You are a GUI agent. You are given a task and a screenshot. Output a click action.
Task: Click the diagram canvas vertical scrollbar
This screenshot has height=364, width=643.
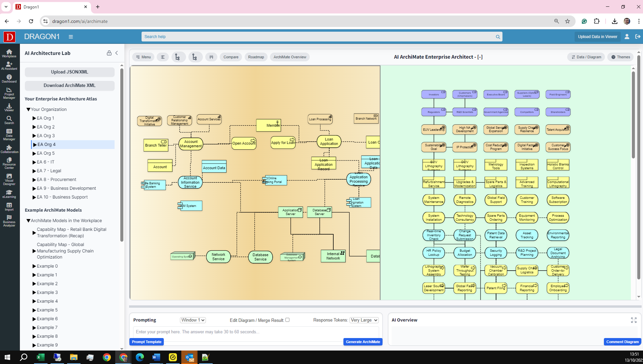click(633, 115)
